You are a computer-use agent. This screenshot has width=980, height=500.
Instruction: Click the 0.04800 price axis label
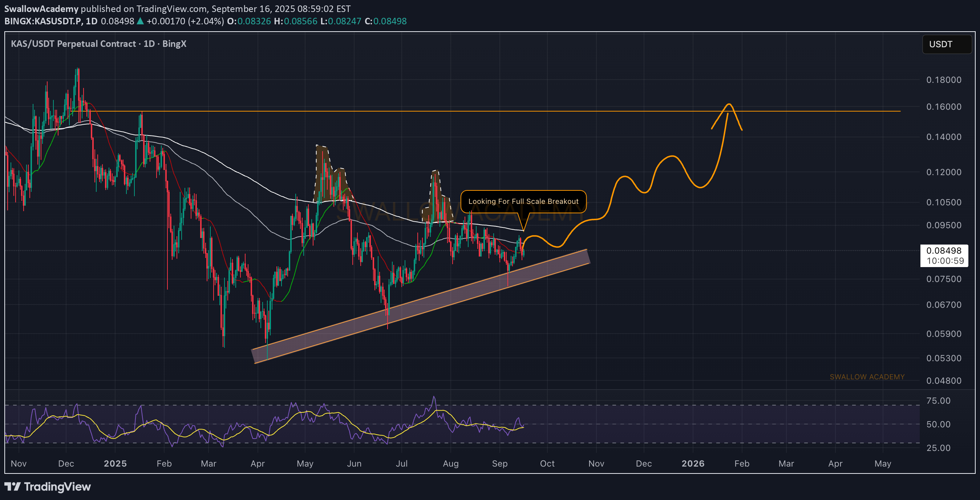coord(944,380)
